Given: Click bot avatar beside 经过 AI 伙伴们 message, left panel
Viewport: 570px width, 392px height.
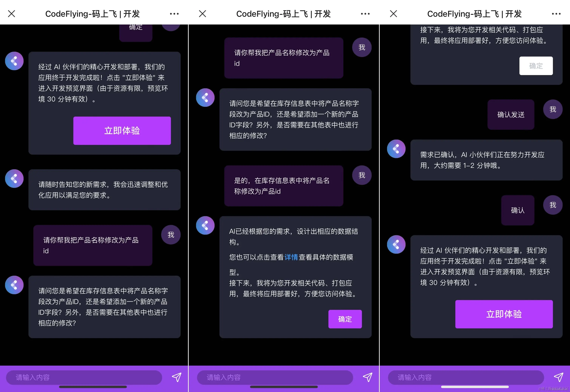Looking at the screenshot, I should (x=14, y=61).
